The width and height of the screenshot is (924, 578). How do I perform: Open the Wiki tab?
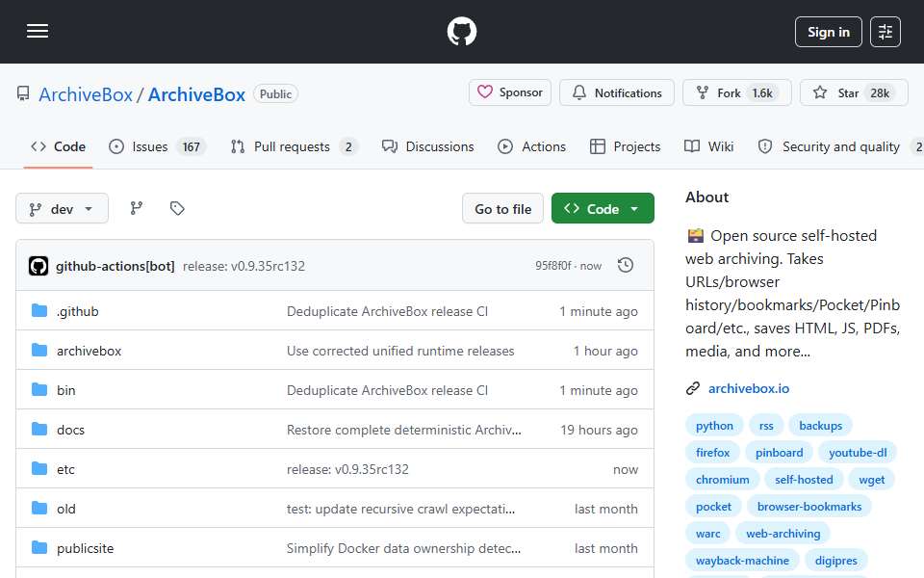pyautogui.click(x=709, y=146)
